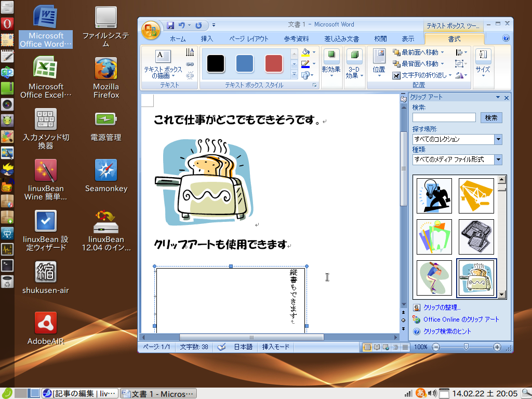
Task: Open the shape fill color dropdown arrow
Action: (314, 52)
